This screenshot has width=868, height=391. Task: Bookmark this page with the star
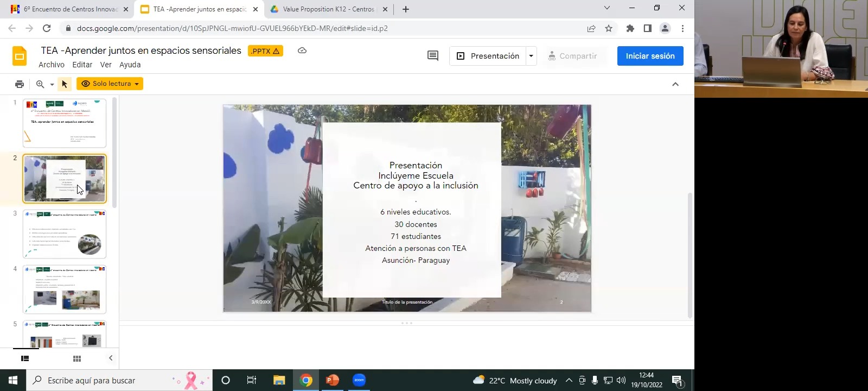[x=609, y=28]
